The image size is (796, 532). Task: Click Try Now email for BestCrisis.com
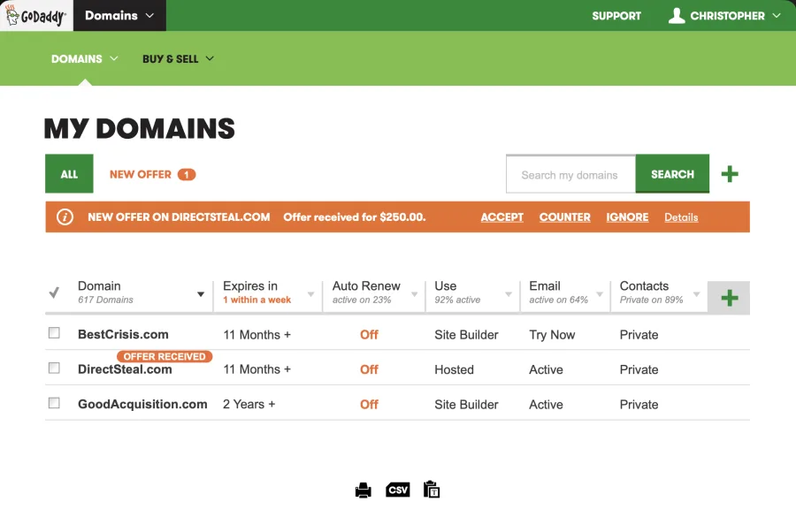tap(552, 335)
